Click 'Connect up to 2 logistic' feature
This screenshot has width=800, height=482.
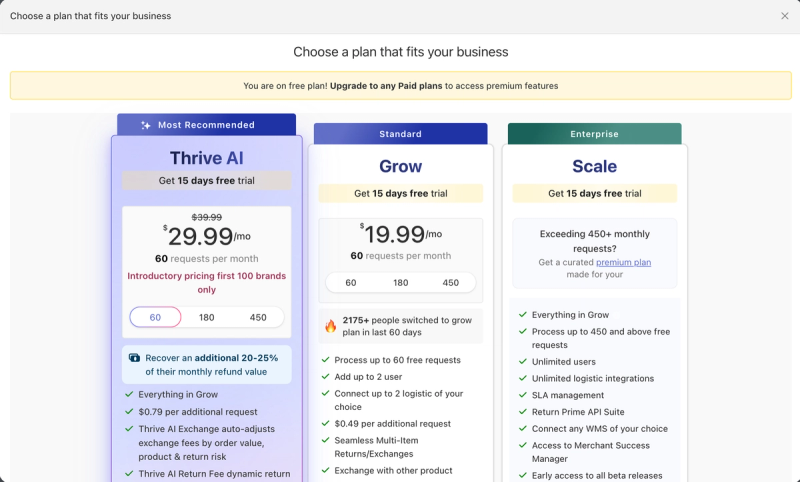coord(398,400)
